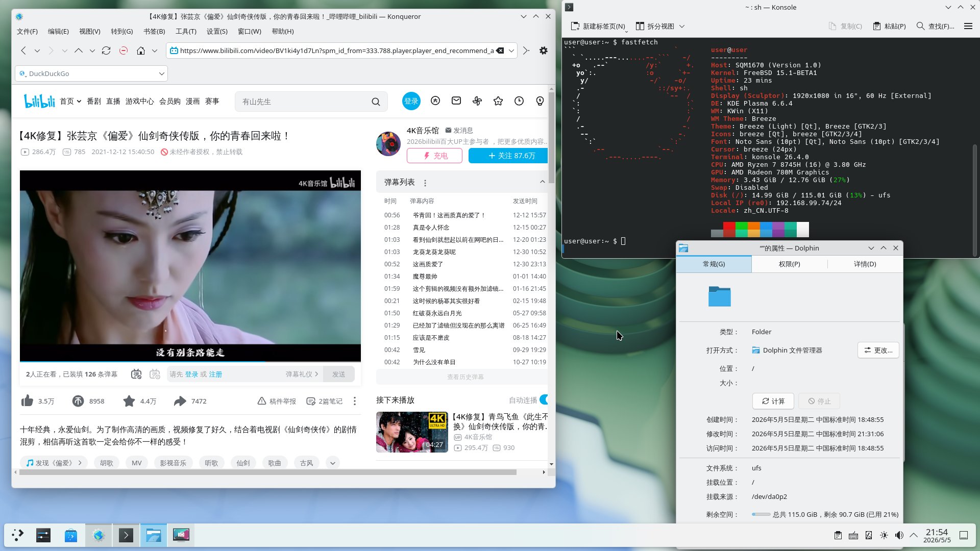This screenshot has height=551, width=980.
Task: Click the Konqueror back navigation arrow
Action: point(23,51)
